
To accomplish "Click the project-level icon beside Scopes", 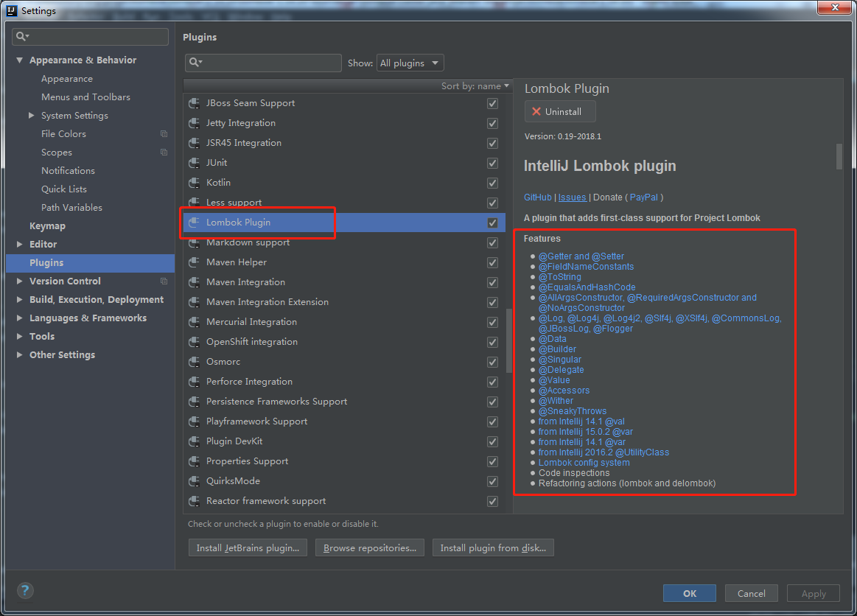I will point(164,152).
